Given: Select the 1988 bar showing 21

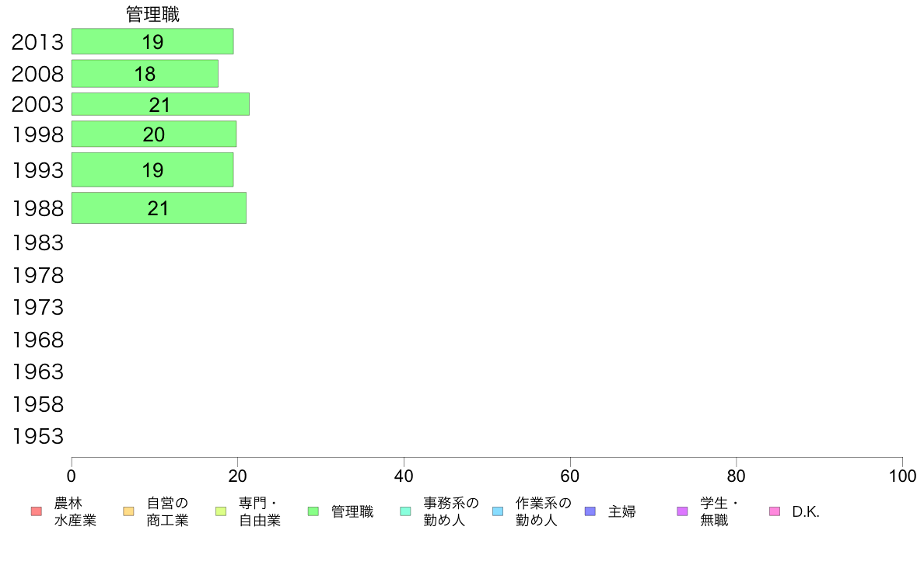Looking at the screenshot, I should click(159, 208).
